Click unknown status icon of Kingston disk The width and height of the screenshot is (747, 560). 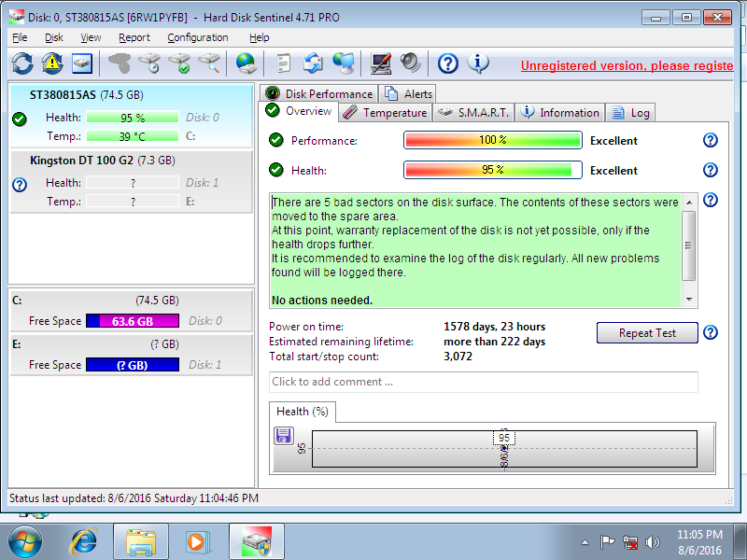20,184
